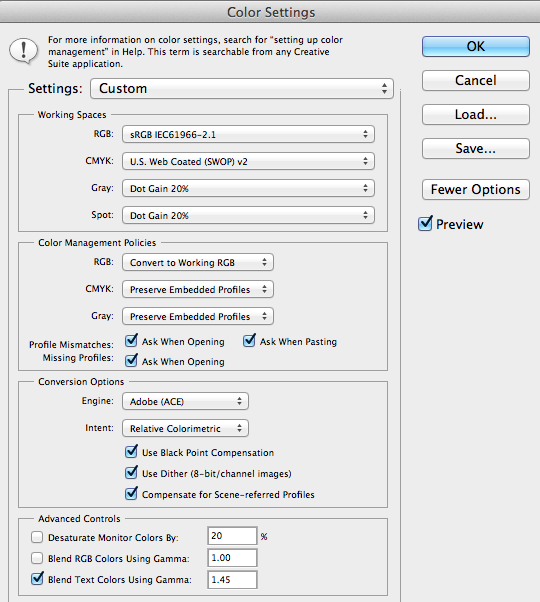Image resolution: width=540 pixels, height=602 pixels.
Task: Toggle Missing Profiles Ask When Opening checkbox
Action: (x=131, y=361)
